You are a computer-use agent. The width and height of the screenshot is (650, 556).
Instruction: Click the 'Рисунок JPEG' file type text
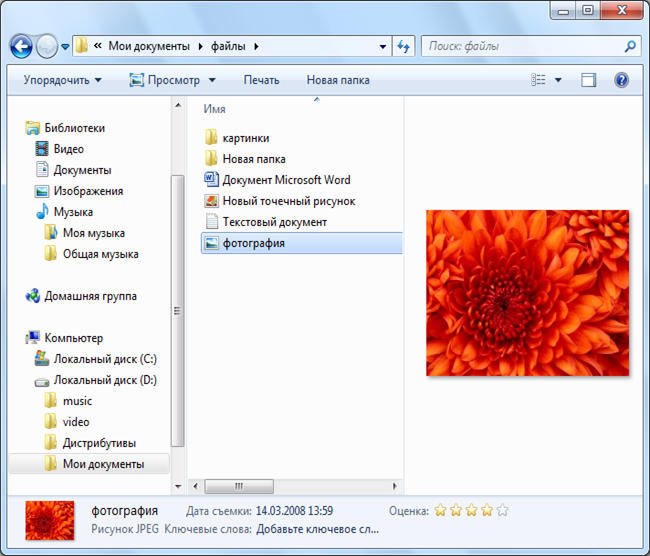coord(125,529)
